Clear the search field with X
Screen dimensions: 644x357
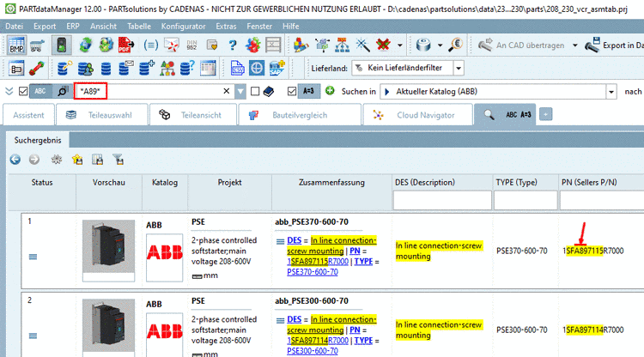pos(227,91)
